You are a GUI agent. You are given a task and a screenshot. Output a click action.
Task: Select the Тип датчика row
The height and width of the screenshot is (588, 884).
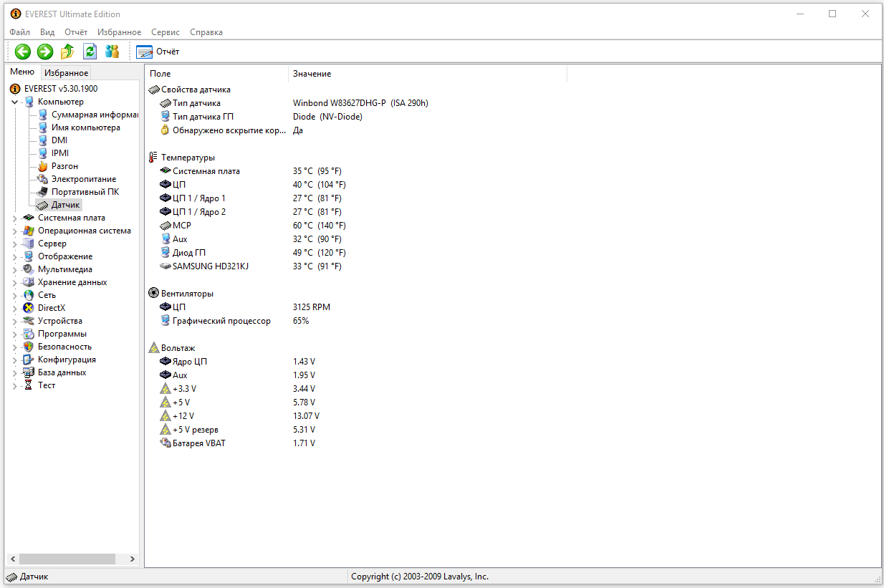coord(294,103)
